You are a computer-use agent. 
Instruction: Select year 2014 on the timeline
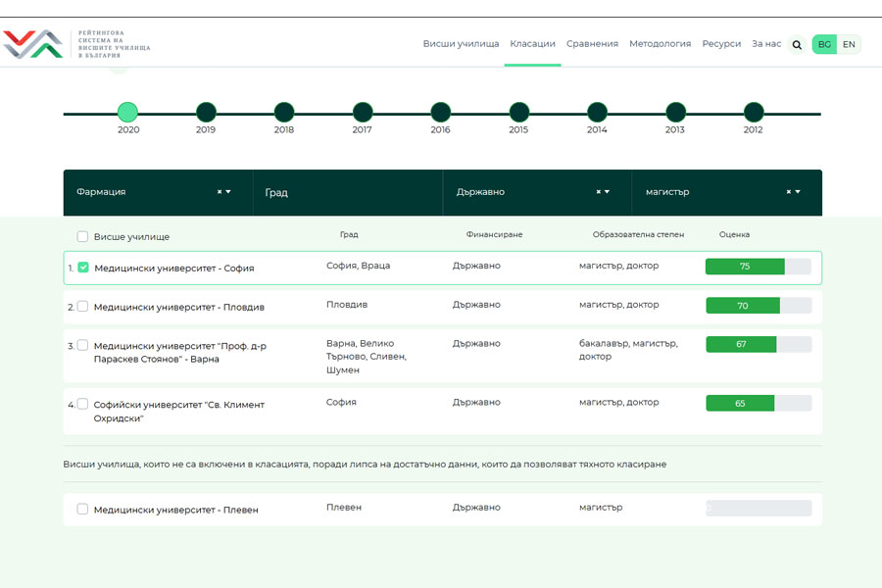597,113
